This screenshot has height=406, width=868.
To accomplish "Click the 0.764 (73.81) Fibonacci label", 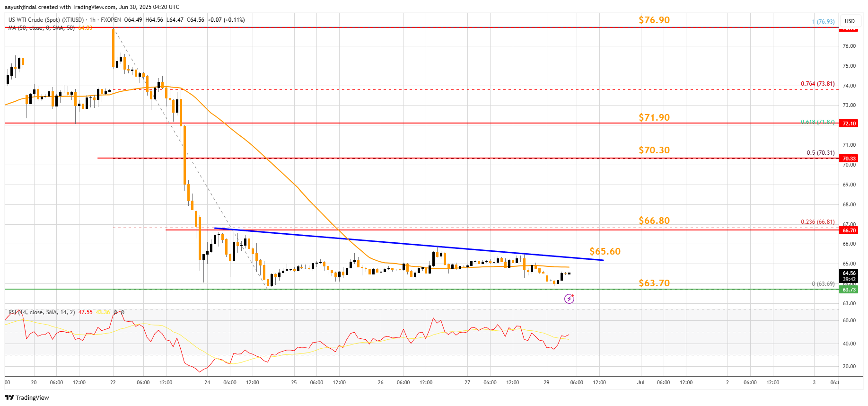I will (817, 84).
